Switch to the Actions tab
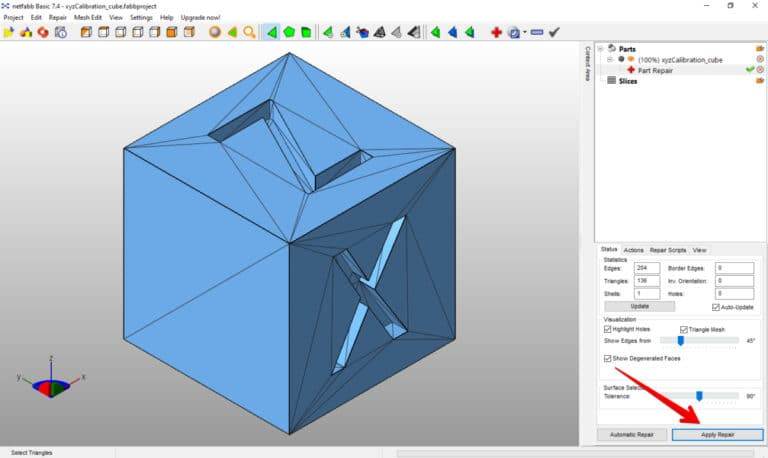The height and width of the screenshot is (458, 768). pyautogui.click(x=633, y=250)
